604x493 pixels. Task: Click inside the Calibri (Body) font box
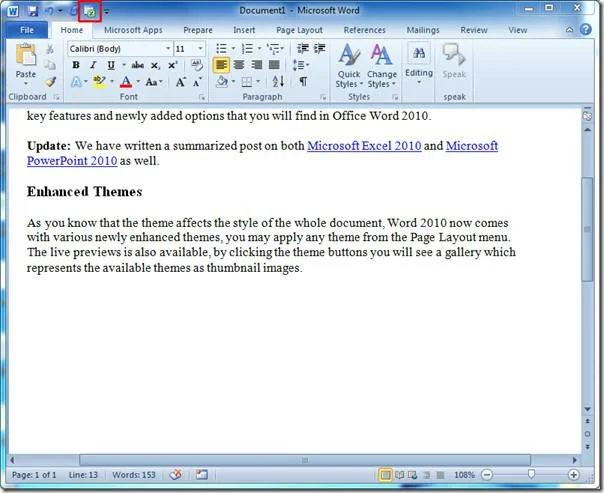coord(116,49)
